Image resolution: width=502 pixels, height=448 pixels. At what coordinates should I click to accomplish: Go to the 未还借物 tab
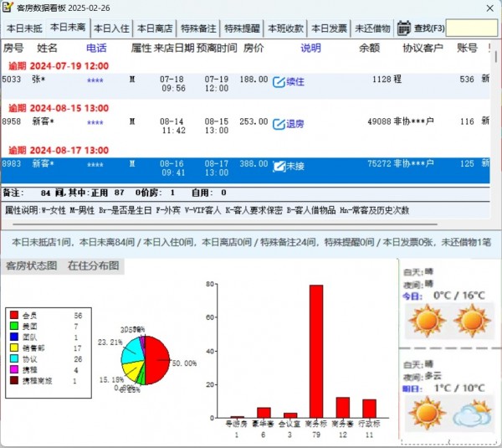click(x=371, y=28)
